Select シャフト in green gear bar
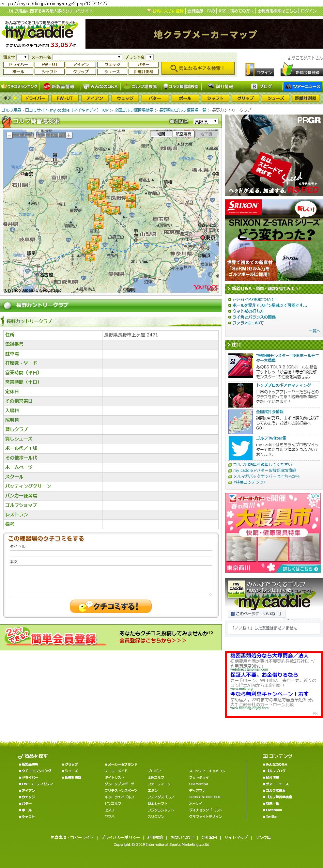This screenshot has height=868, width=323. (x=215, y=98)
